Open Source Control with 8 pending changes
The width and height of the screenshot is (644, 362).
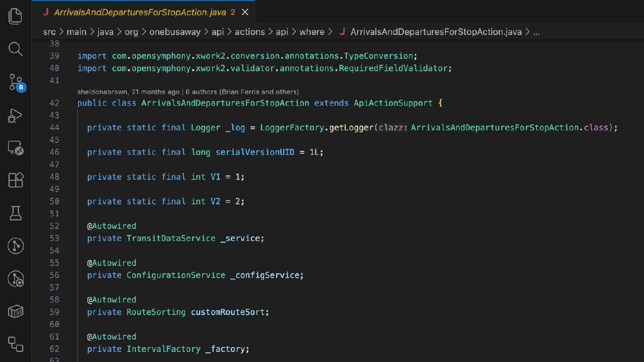(15, 82)
